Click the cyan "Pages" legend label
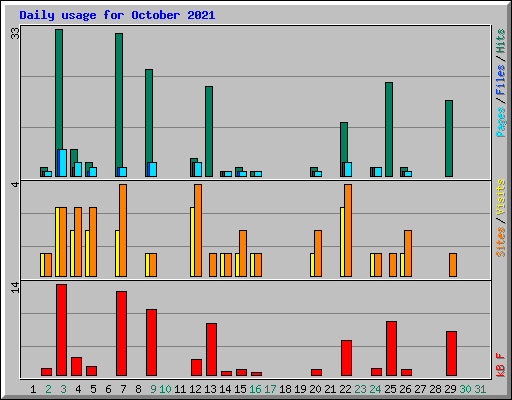 pyautogui.click(x=501, y=122)
